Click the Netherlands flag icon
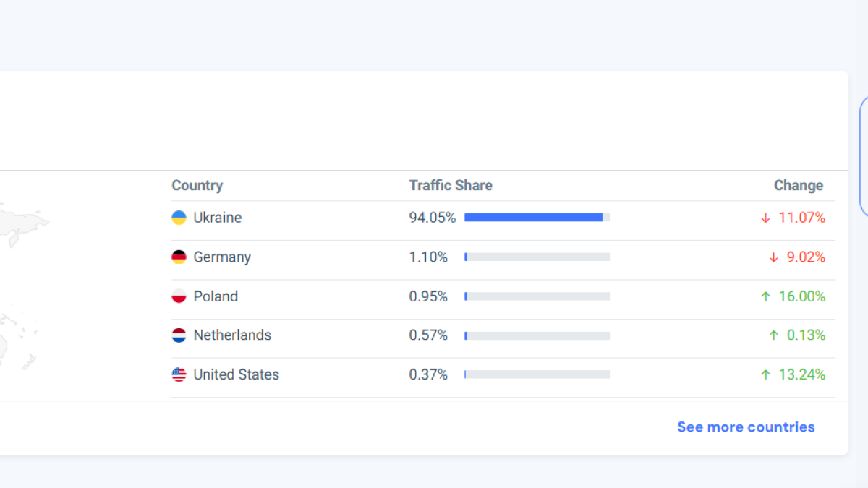The height and width of the screenshot is (488, 868). [179, 335]
